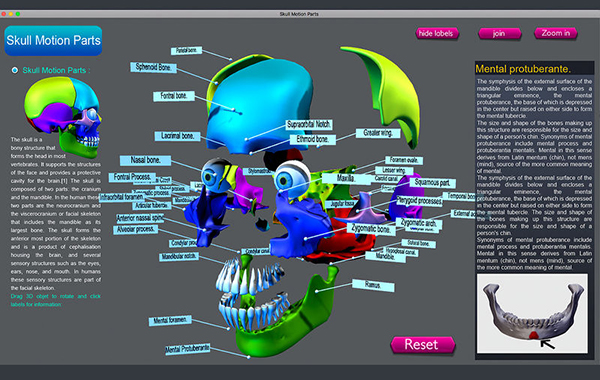Click the Supraorbital Notch label
The width and height of the screenshot is (600, 380).
[x=309, y=124]
